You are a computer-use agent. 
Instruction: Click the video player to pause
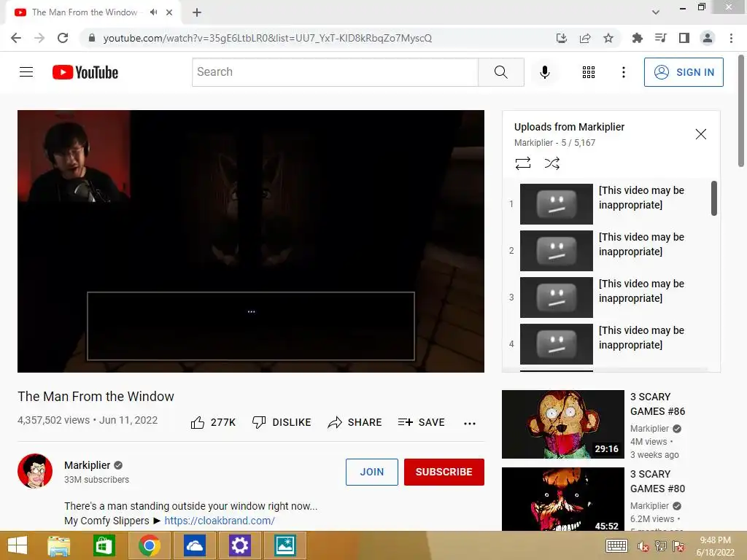tap(251, 241)
